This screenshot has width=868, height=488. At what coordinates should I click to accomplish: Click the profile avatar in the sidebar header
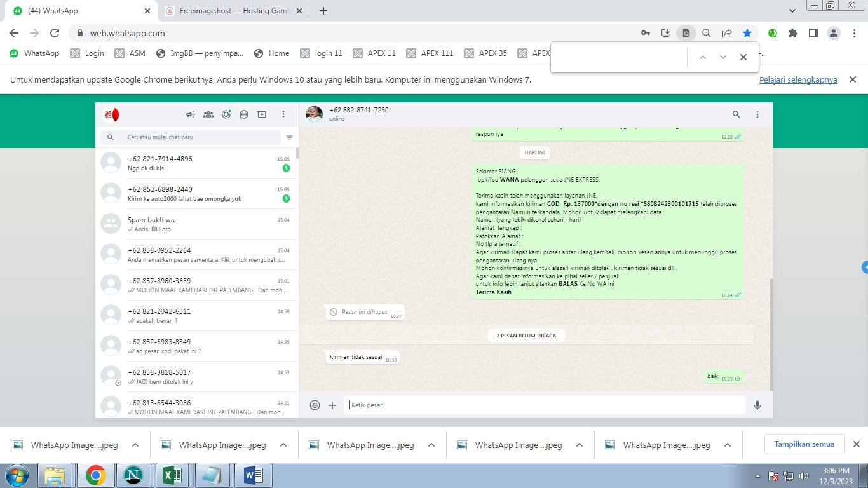(111, 114)
